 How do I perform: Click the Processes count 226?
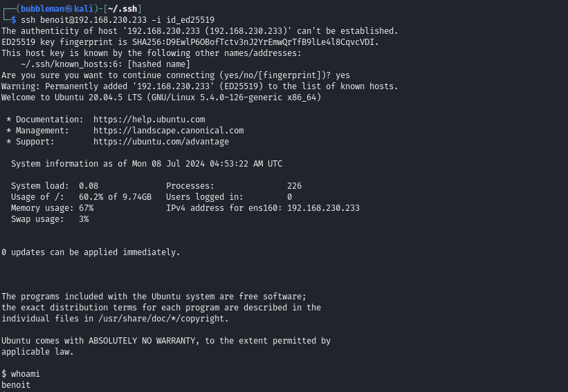click(x=294, y=186)
